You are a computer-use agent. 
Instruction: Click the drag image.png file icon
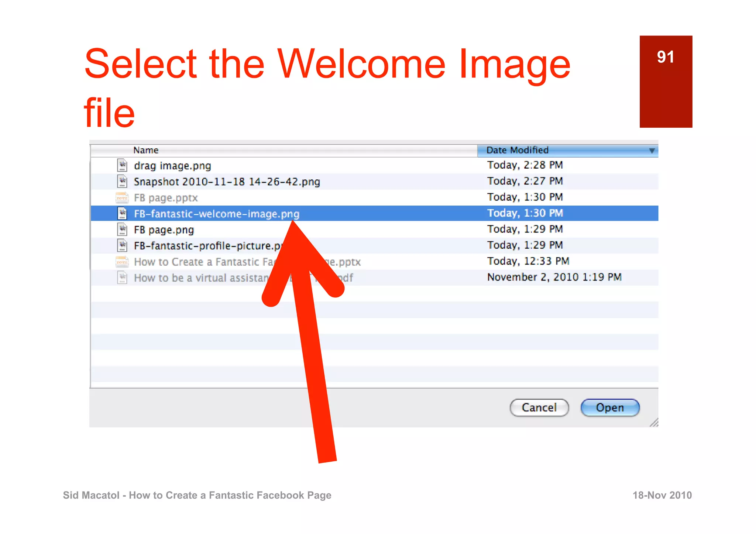122,165
